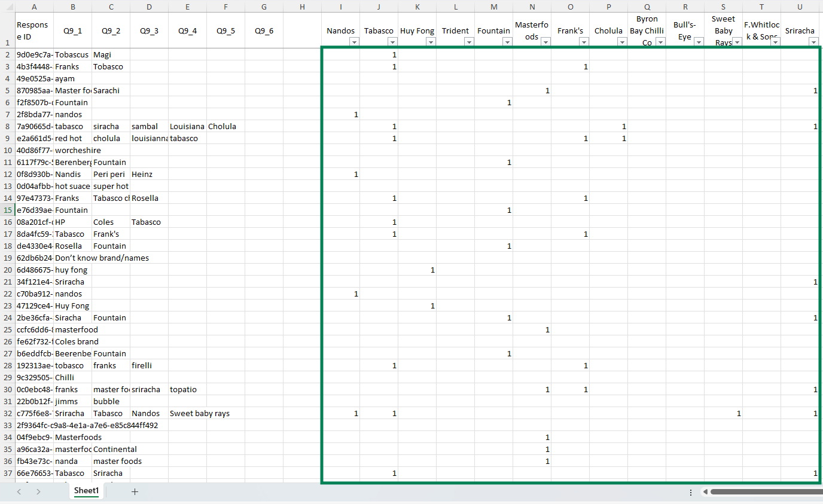
Task: Click the Q9_6 header cell
Action: [264, 30]
